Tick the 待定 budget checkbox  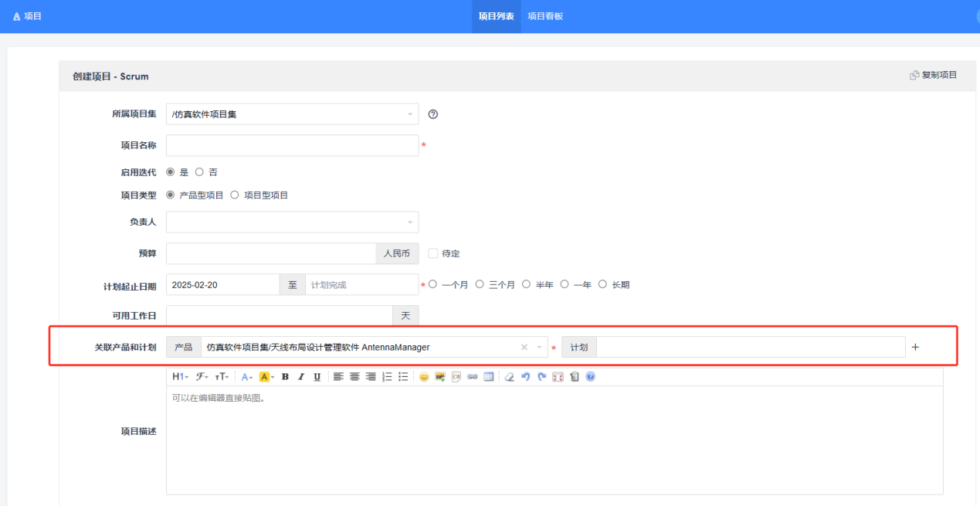click(x=432, y=253)
